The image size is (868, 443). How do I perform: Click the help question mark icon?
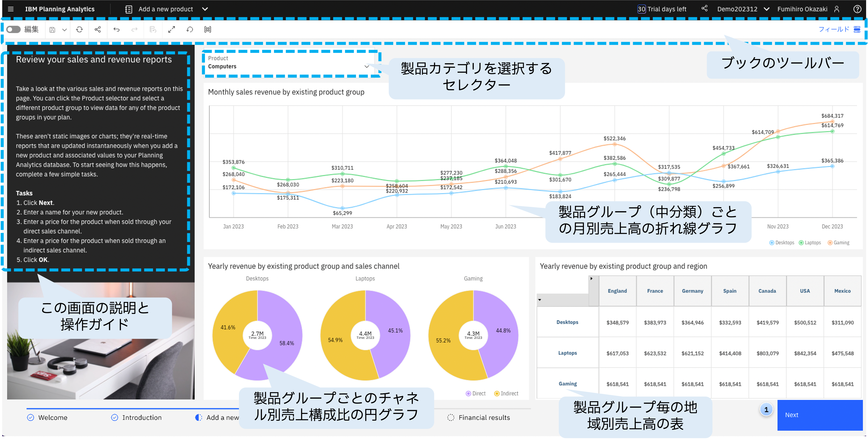[x=857, y=9]
